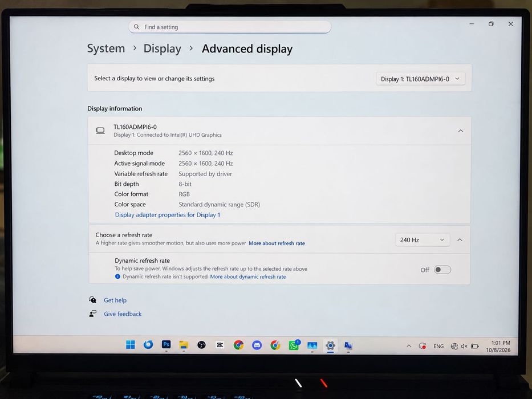The image size is (532, 399).
Task: Click the 8-bit bit depth value
Action: point(185,184)
